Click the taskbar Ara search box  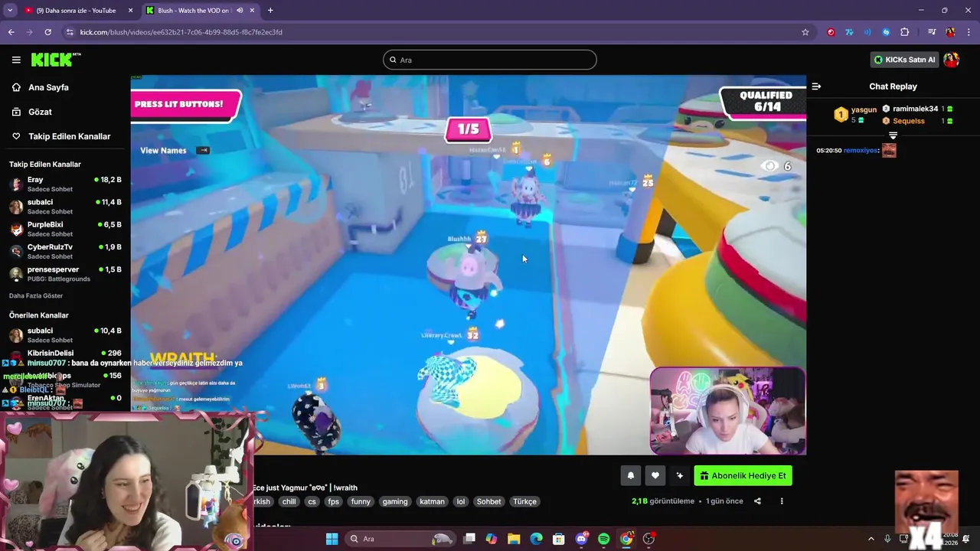coord(400,539)
